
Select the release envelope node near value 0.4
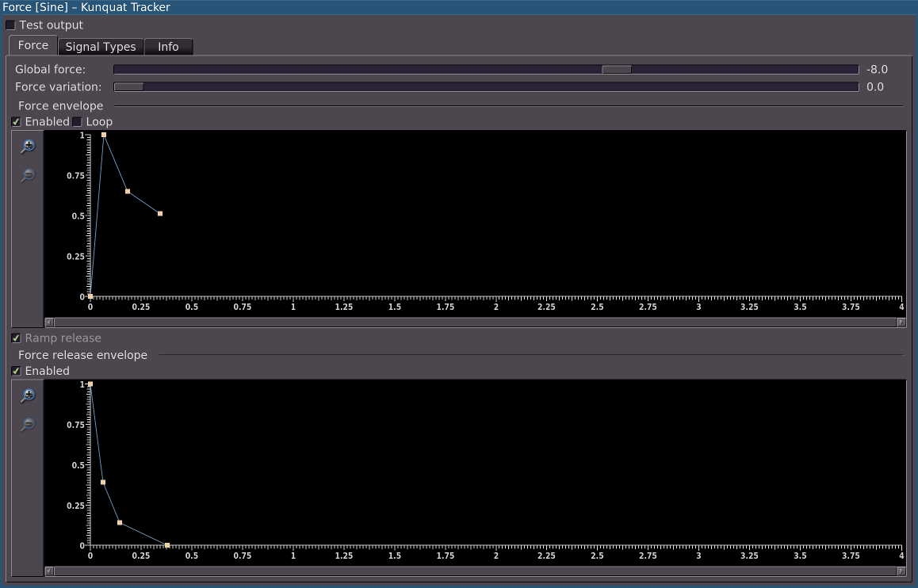coord(103,482)
